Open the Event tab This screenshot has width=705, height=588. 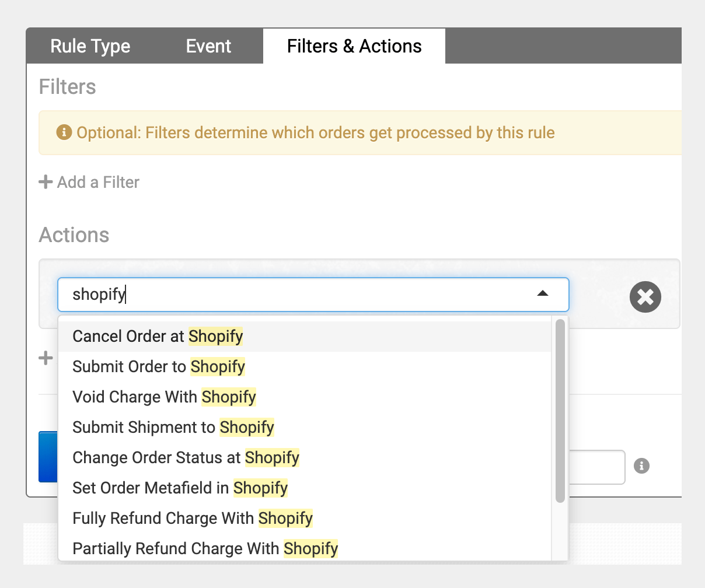click(x=209, y=46)
